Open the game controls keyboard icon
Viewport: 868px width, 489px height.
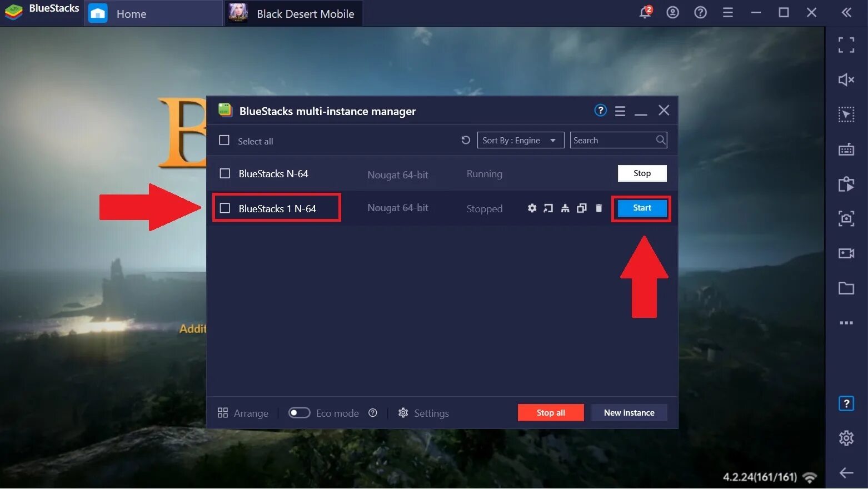846,149
